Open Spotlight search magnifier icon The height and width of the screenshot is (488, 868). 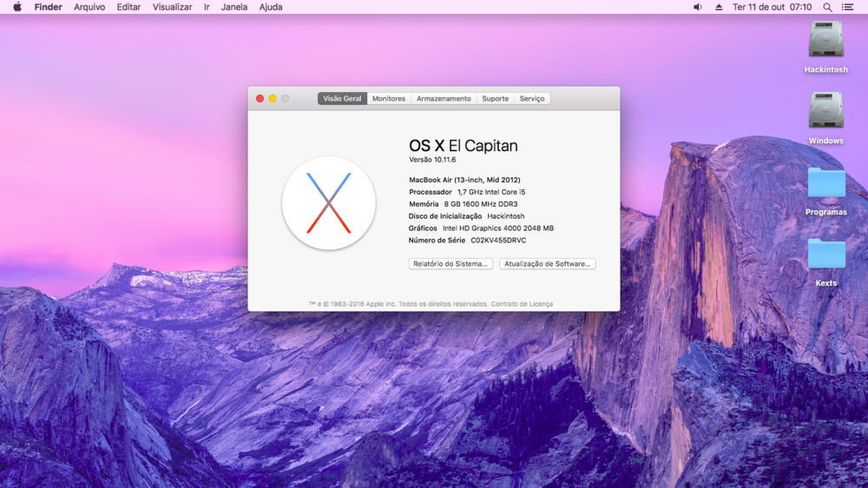tap(827, 7)
